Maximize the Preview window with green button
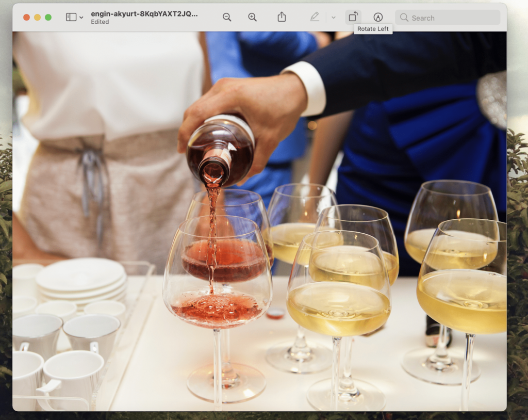 click(48, 18)
